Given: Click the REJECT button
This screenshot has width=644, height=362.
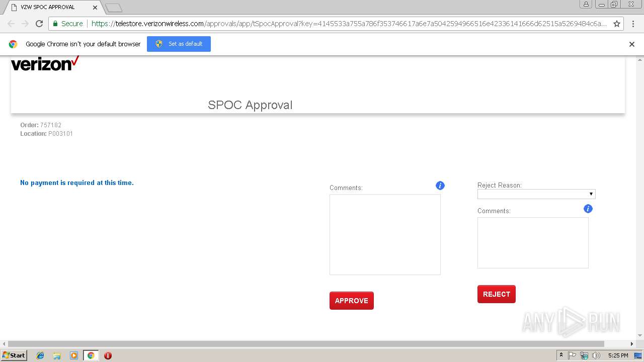Looking at the screenshot, I should (497, 294).
